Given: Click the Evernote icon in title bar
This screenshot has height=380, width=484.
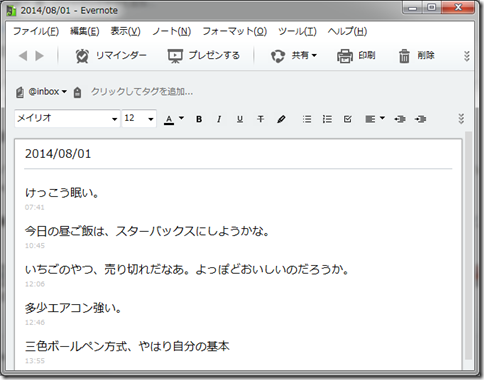Looking at the screenshot, I should point(11,11).
